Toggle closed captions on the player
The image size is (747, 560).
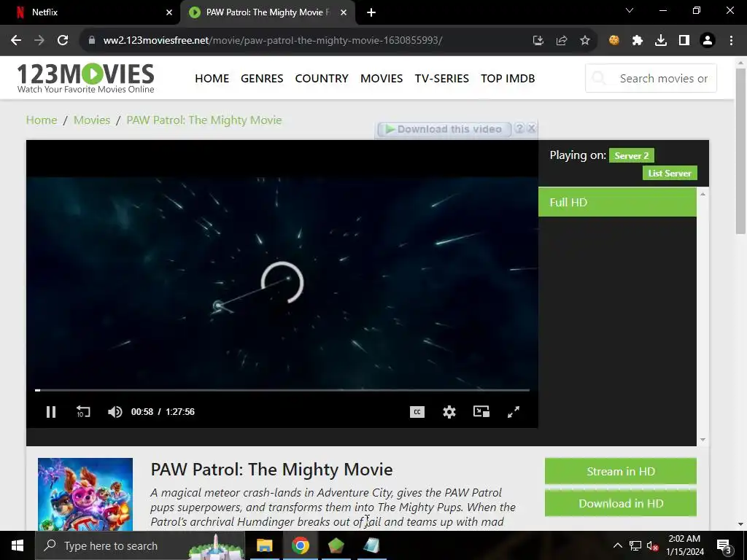417,412
